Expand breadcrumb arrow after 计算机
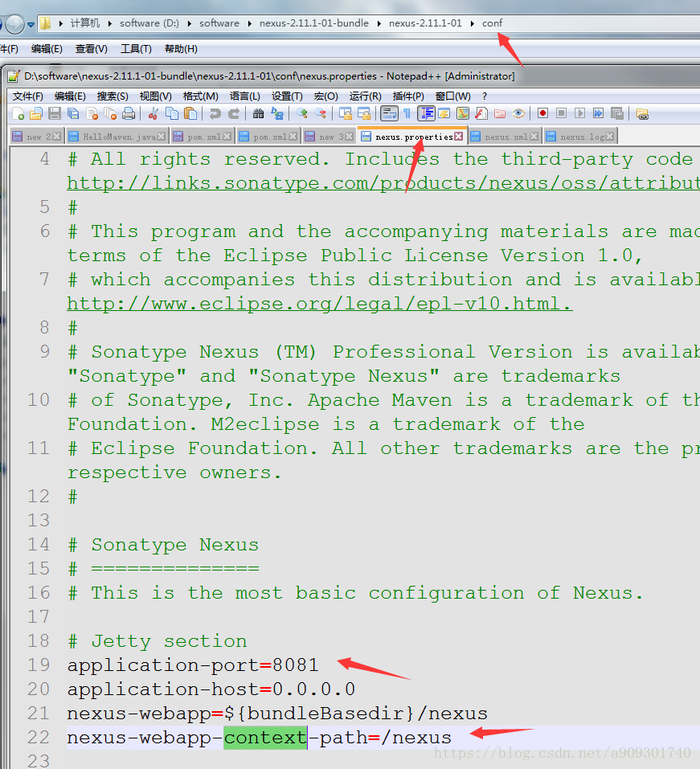The width and height of the screenshot is (700, 769). (109, 23)
